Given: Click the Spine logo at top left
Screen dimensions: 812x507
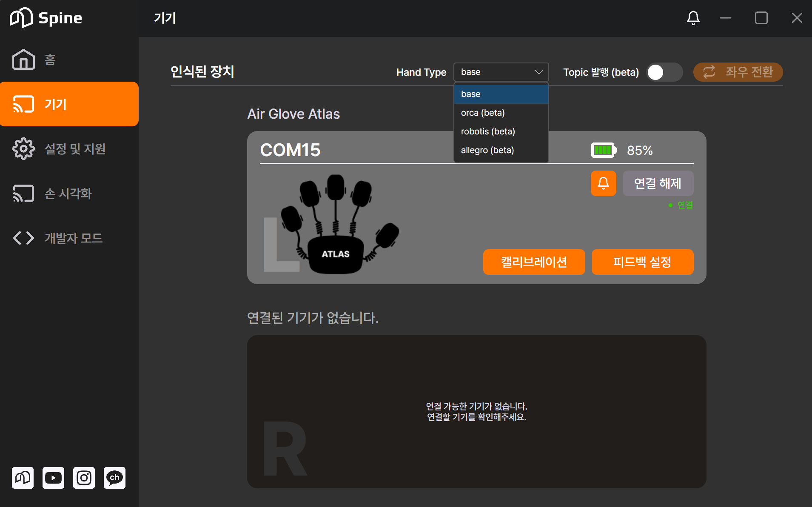Looking at the screenshot, I should coord(46,18).
